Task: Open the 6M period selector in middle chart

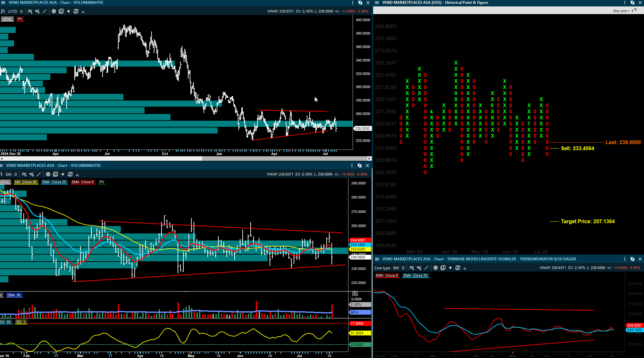Action: click(9, 174)
